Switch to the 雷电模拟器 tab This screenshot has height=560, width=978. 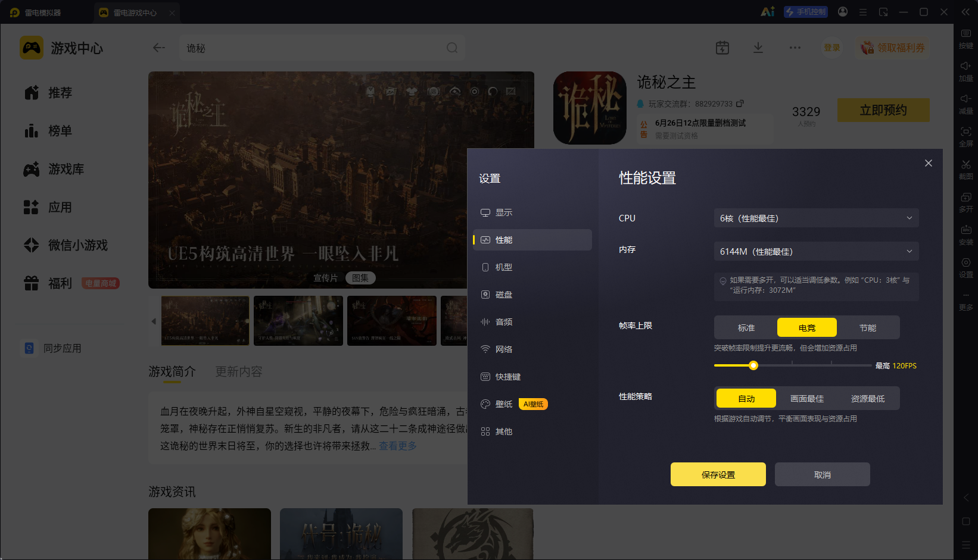[36, 12]
